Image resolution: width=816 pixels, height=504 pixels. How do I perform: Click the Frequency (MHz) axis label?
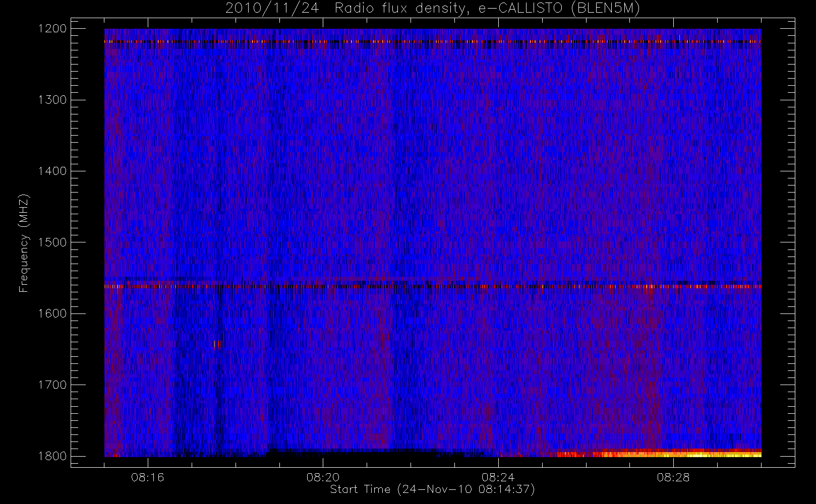pos(23,243)
